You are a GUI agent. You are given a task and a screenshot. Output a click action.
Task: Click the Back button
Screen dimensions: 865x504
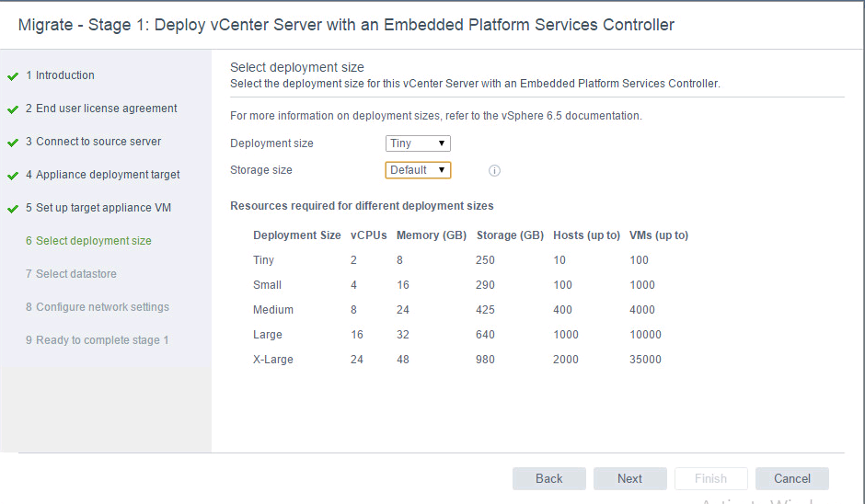pyautogui.click(x=548, y=478)
